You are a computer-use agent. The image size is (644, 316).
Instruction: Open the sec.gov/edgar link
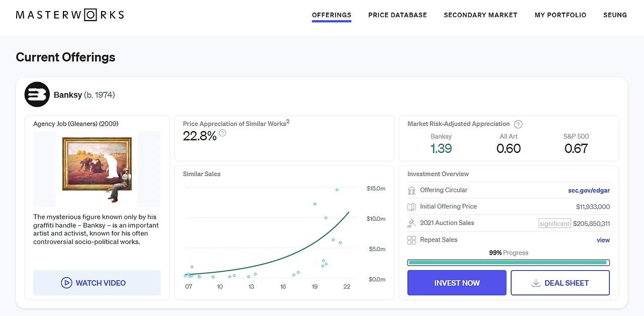tap(589, 190)
